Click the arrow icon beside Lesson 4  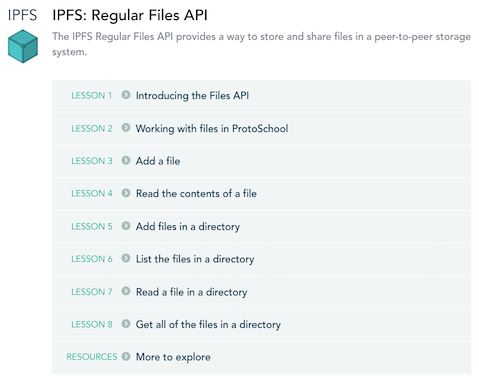(126, 193)
